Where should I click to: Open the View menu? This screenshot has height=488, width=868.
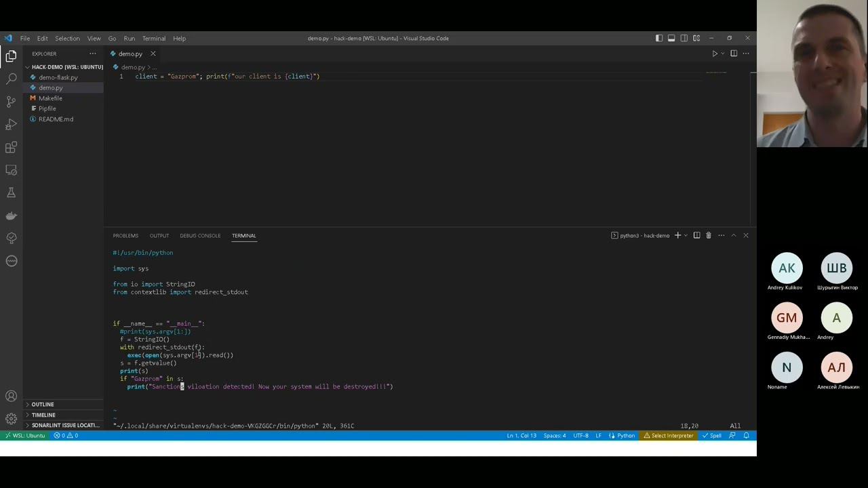pyautogui.click(x=94, y=38)
